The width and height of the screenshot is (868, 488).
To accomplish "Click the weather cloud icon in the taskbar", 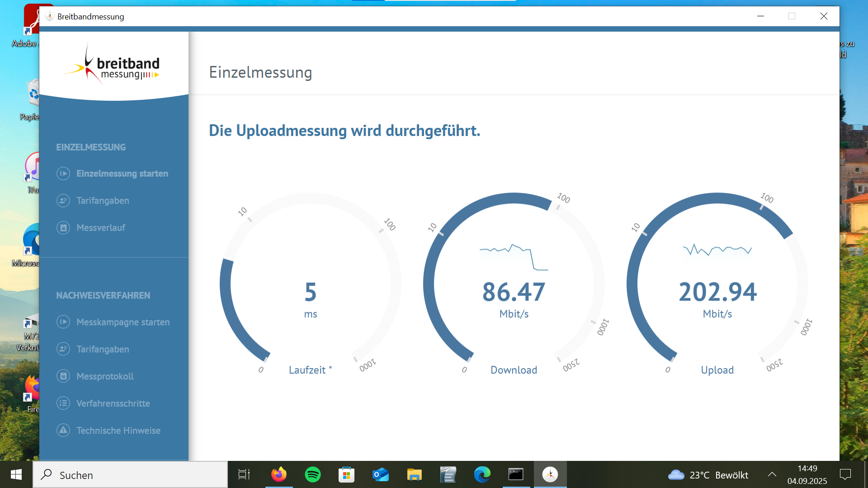I will pos(676,475).
